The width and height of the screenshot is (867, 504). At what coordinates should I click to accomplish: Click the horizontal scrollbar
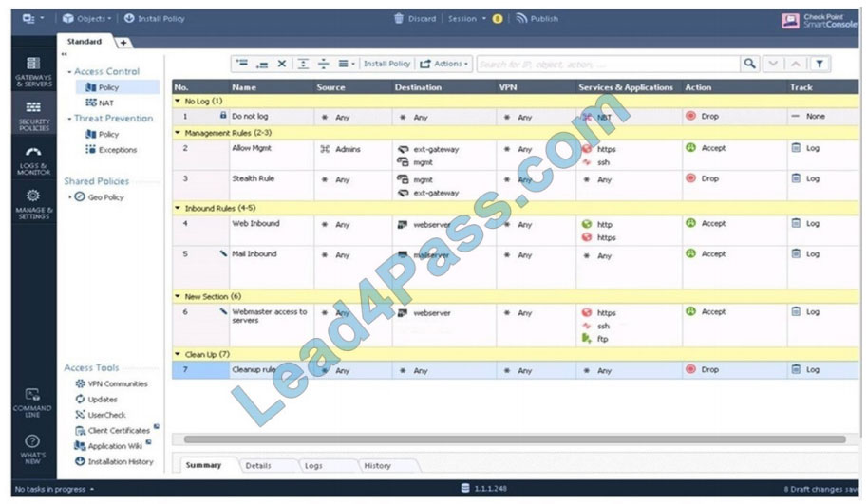(515, 439)
